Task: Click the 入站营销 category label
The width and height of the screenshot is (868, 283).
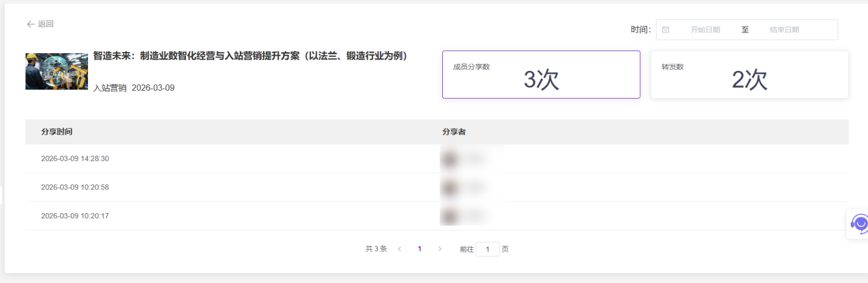Action: tap(110, 88)
